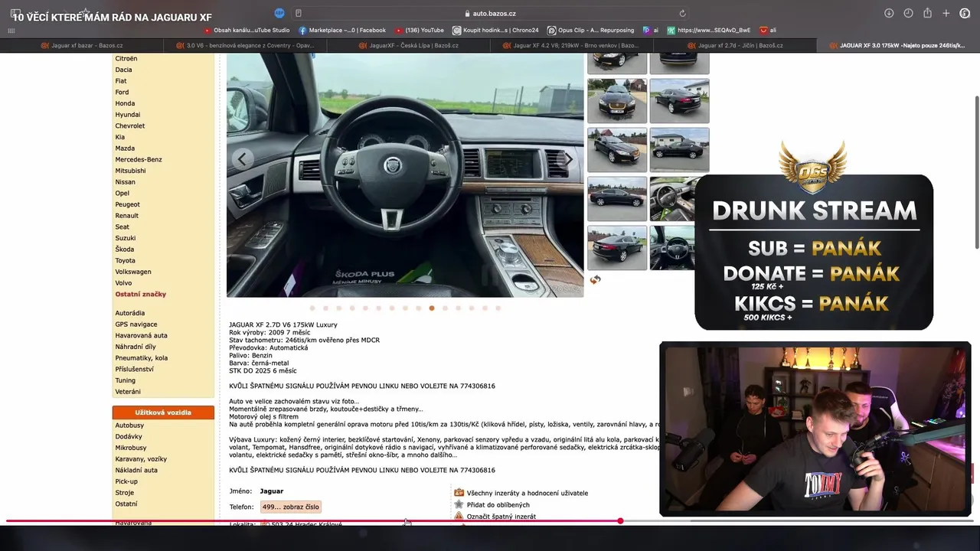Open Marketplace Facebook bookmark

click(342, 31)
